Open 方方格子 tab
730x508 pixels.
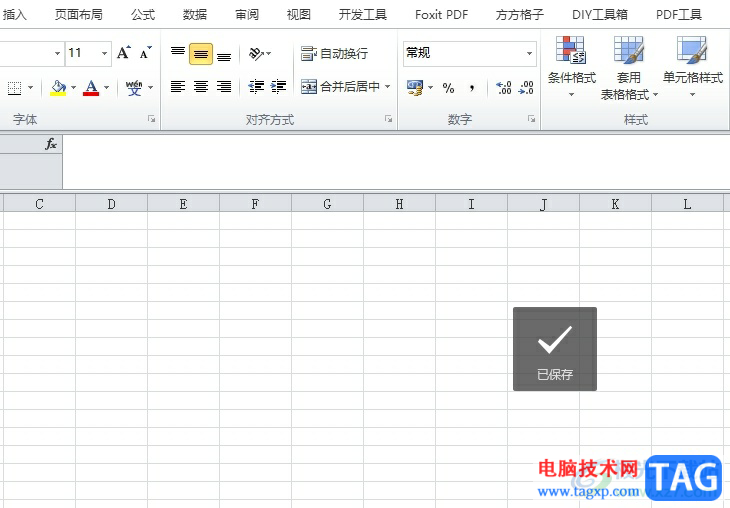[x=520, y=15]
